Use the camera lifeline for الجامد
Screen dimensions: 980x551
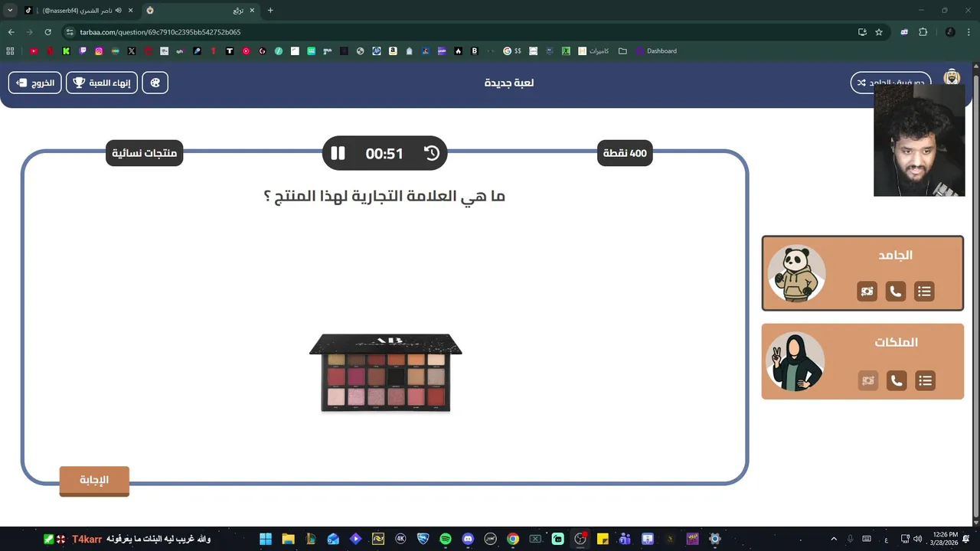point(867,292)
